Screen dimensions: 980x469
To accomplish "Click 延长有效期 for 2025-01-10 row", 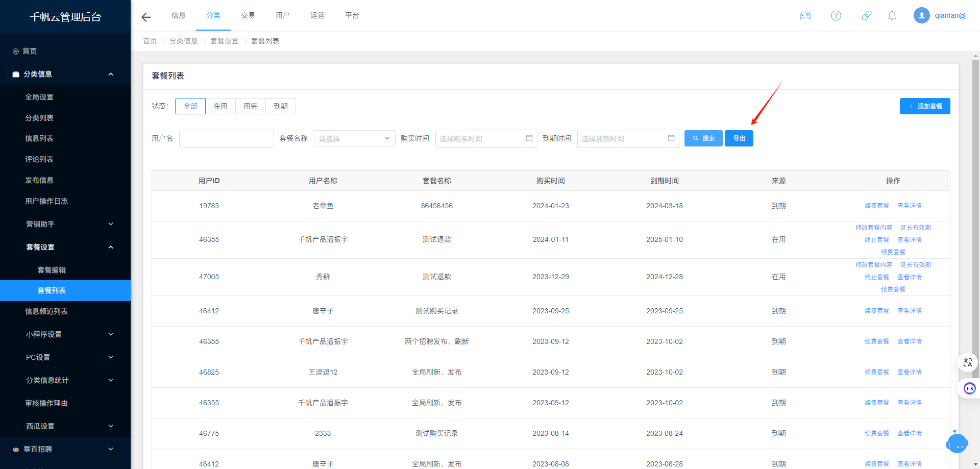I will point(916,228).
